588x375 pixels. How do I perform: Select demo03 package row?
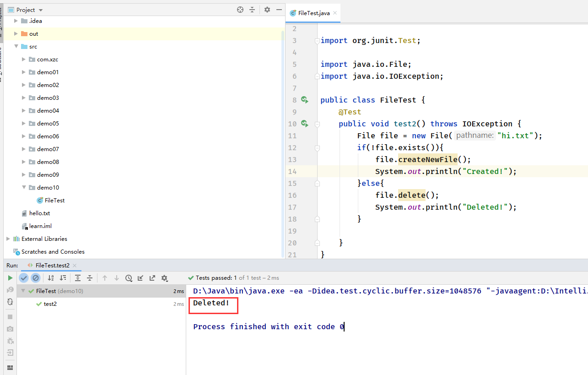pos(143,98)
